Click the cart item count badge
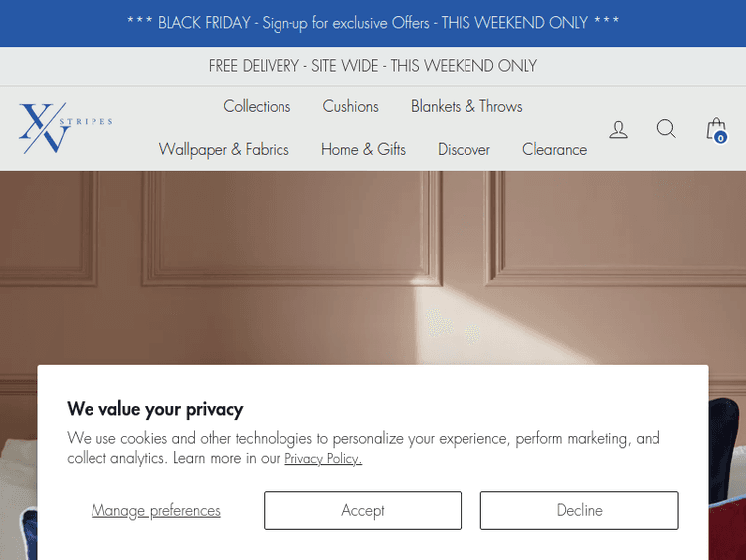Viewport: 746px width, 560px height. [x=720, y=138]
